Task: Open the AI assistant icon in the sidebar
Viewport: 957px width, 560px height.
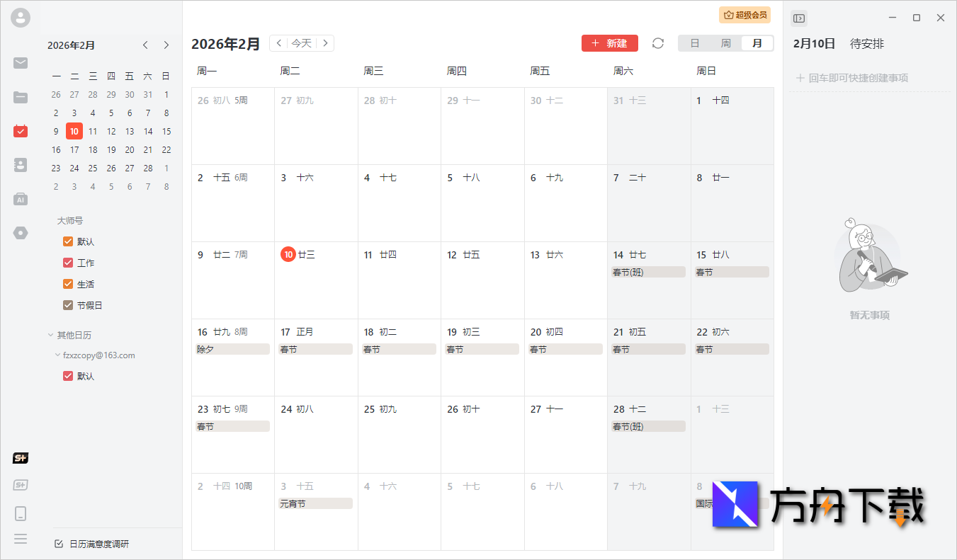Action: click(x=20, y=199)
